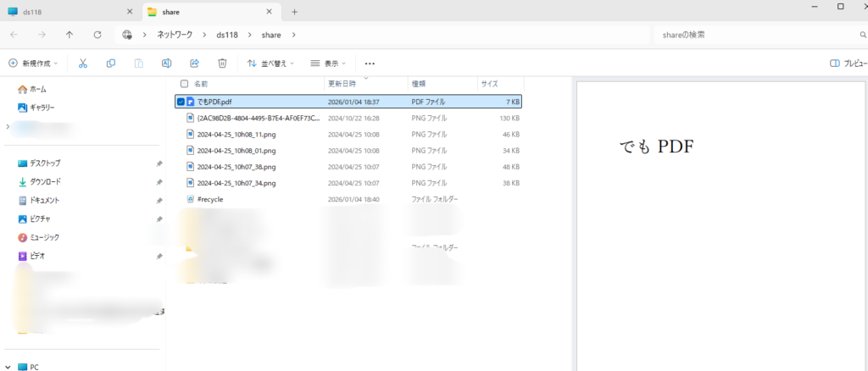Click the PC monitor icon in sidebar
This screenshot has width=868, height=371.
23,367
